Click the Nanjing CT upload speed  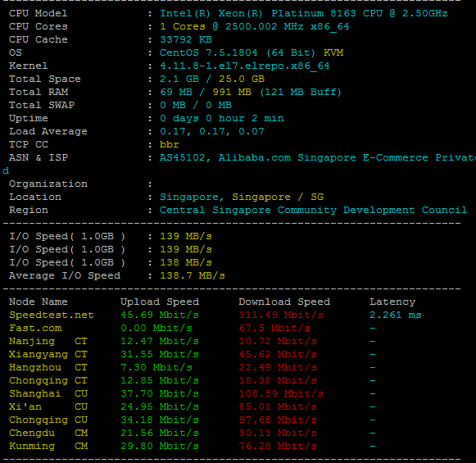click(160, 341)
